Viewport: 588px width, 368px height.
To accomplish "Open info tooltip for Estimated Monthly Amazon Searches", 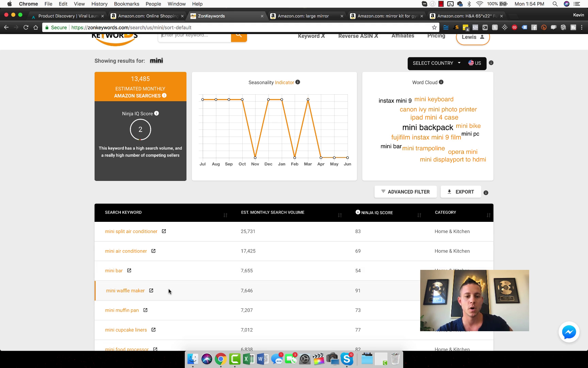I will pyautogui.click(x=164, y=95).
